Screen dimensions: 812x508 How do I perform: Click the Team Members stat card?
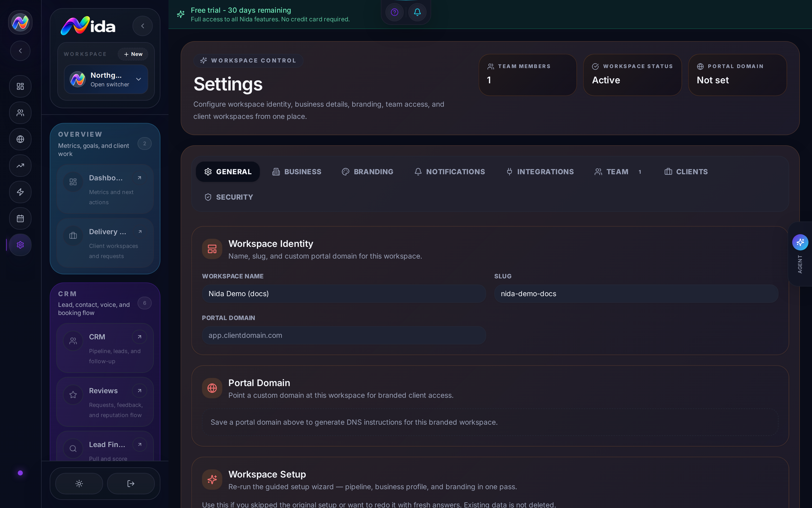[528, 75]
